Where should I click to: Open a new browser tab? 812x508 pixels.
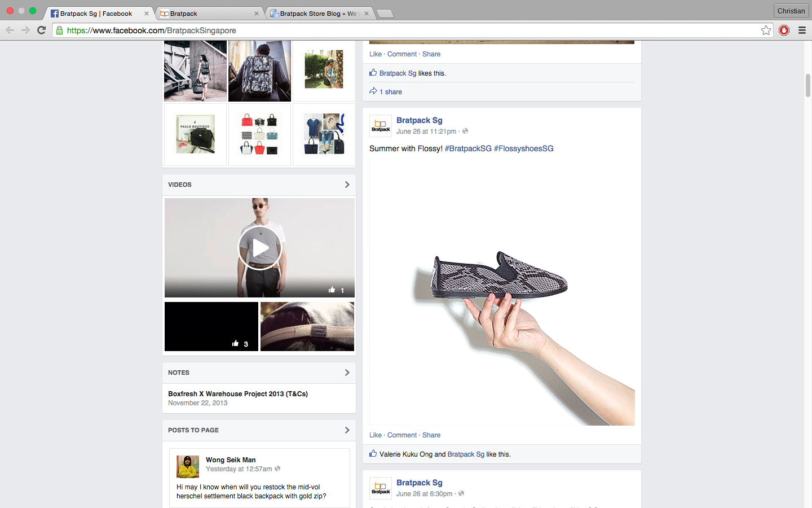pos(385,14)
